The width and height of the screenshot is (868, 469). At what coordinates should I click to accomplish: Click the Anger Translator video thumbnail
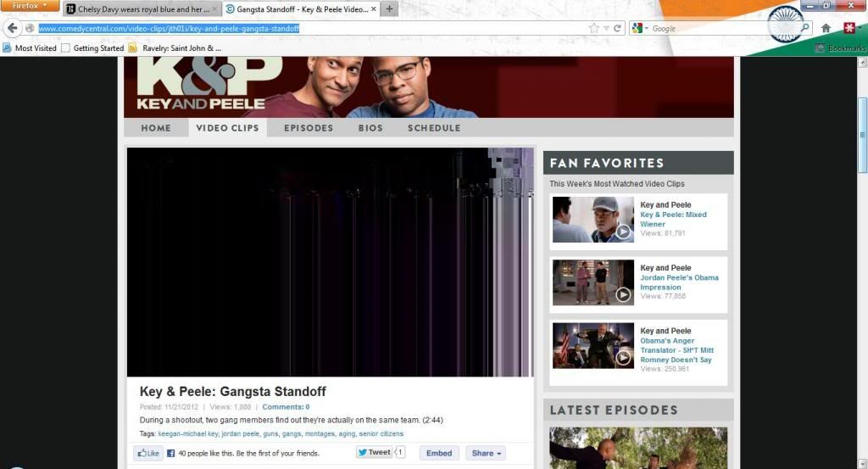point(593,346)
